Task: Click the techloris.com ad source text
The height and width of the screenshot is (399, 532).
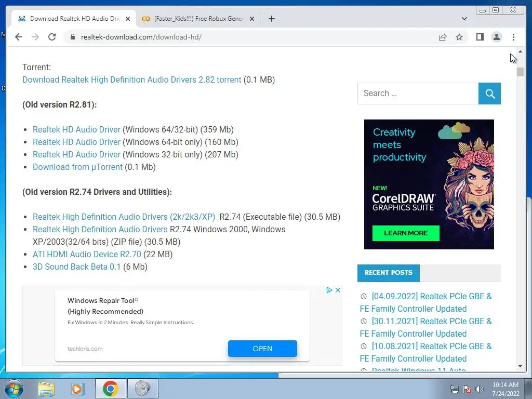Action: pos(85,349)
